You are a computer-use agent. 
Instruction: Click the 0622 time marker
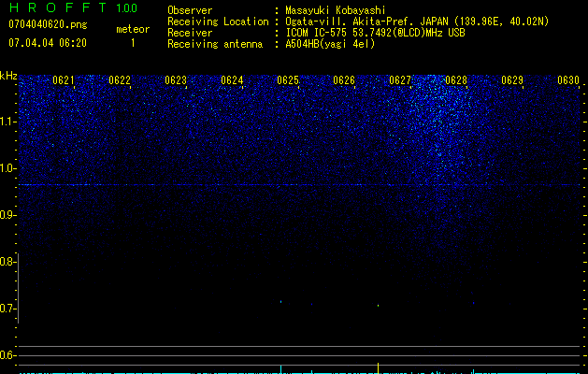pos(120,80)
